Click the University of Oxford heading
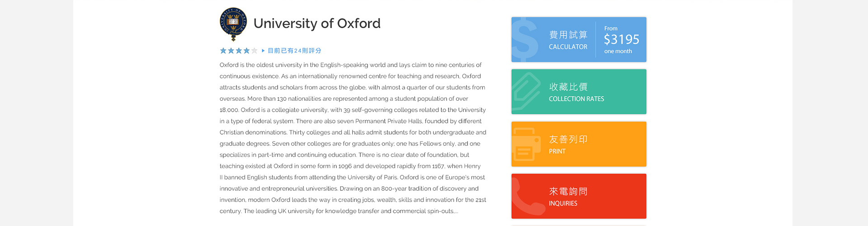 tap(317, 24)
